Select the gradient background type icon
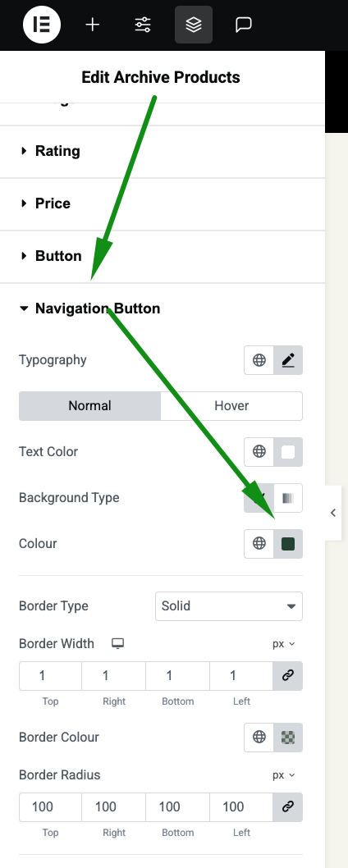Screen dimensions: 348x868 pos(288,498)
